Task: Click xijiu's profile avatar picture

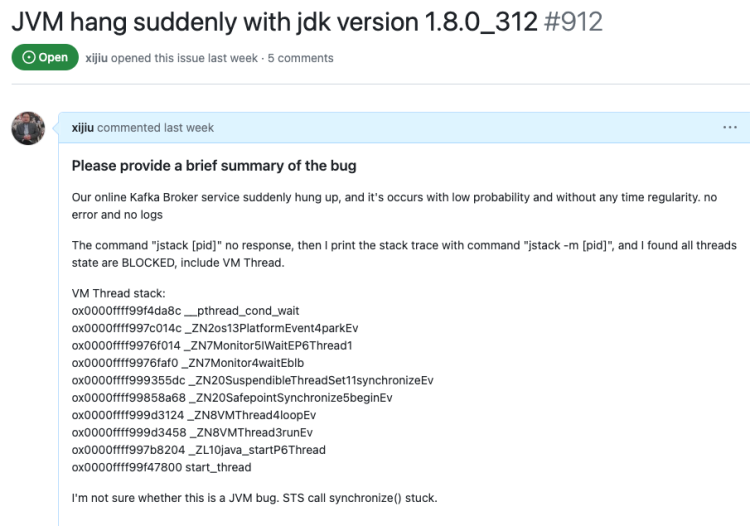Action: coord(27,129)
